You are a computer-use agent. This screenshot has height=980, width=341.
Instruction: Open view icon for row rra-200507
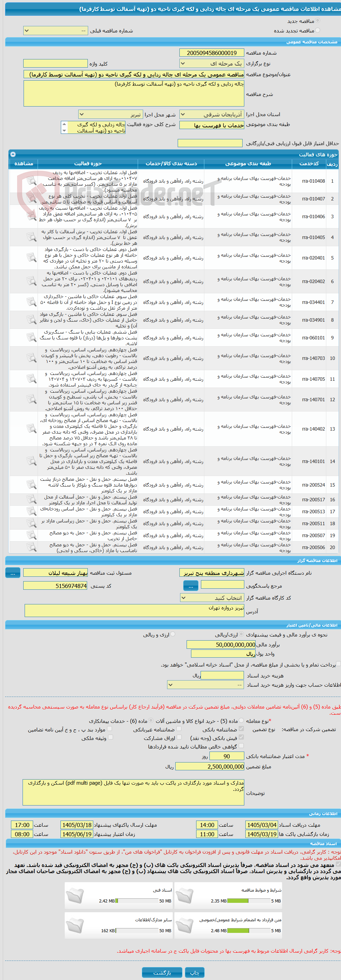point(31,535)
